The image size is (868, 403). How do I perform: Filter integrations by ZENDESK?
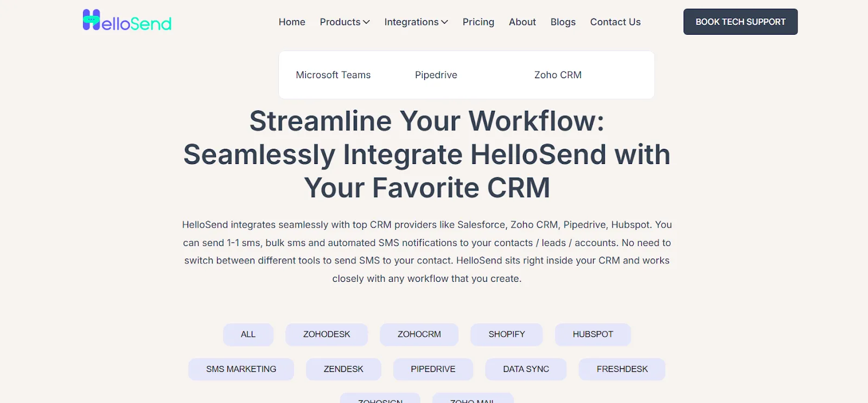click(343, 369)
